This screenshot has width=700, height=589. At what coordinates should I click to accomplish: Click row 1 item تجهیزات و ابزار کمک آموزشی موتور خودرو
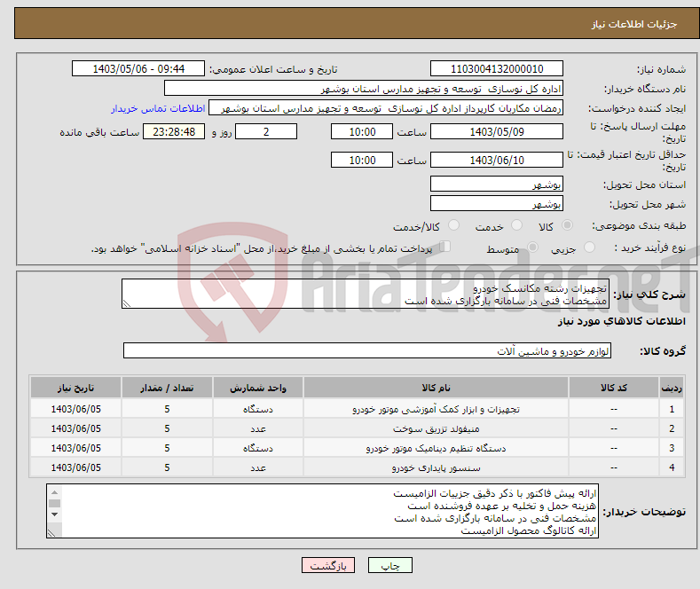pyautogui.click(x=437, y=409)
